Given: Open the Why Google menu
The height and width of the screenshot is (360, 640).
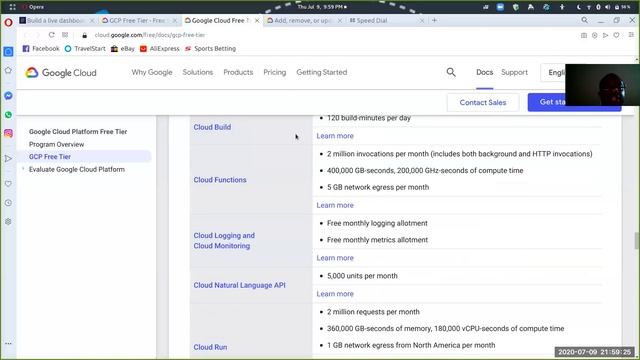Looking at the screenshot, I should (x=152, y=72).
